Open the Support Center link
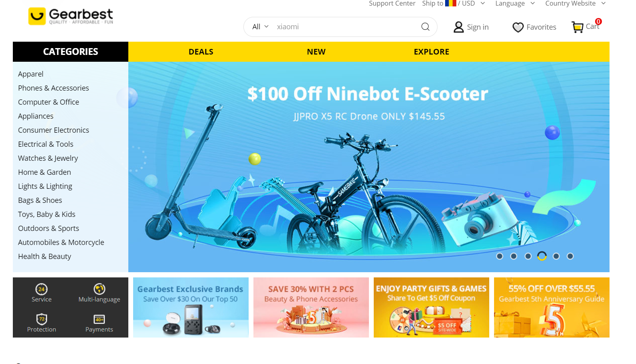 (x=392, y=4)
